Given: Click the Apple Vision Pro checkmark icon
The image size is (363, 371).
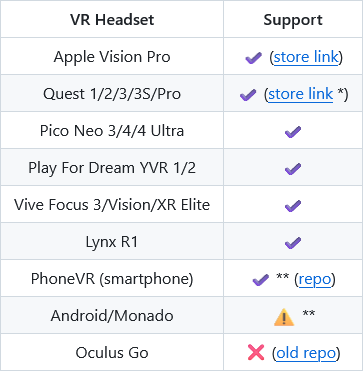Looking at the screenshot, I should click(x=253, y=58).
